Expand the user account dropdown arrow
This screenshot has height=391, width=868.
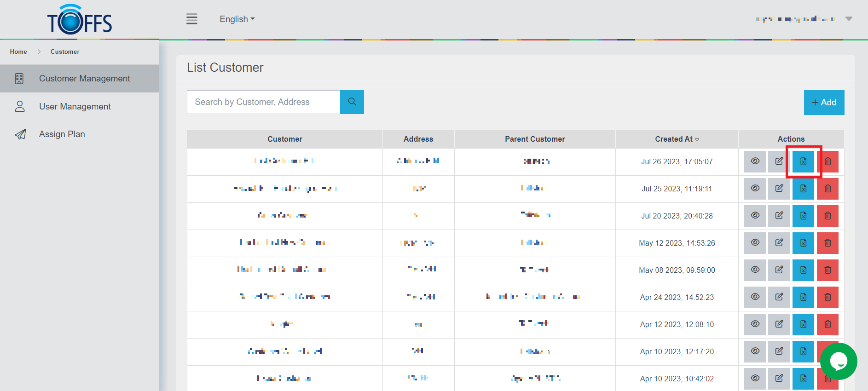point(849,19)
